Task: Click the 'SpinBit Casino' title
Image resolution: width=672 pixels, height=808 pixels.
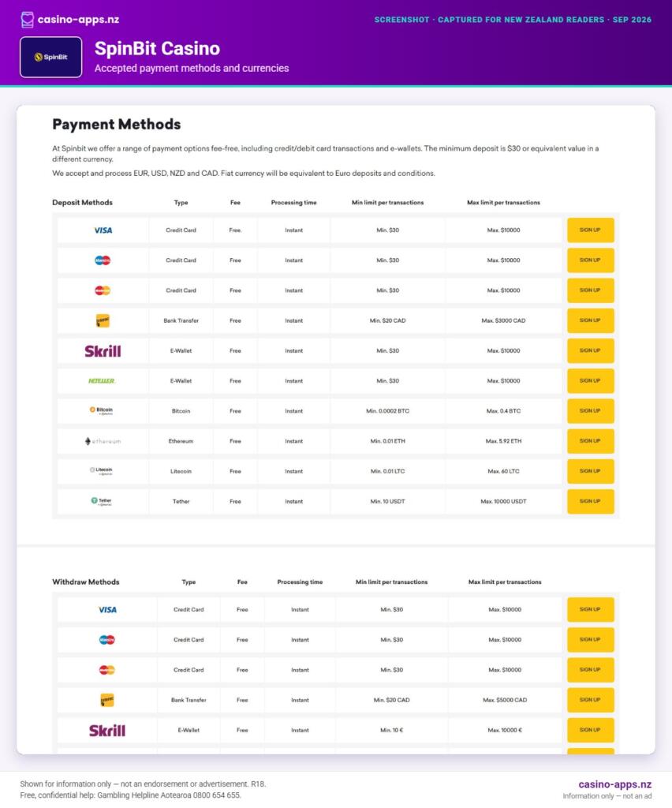Action: pyautogui.click(x=157, y=48)
